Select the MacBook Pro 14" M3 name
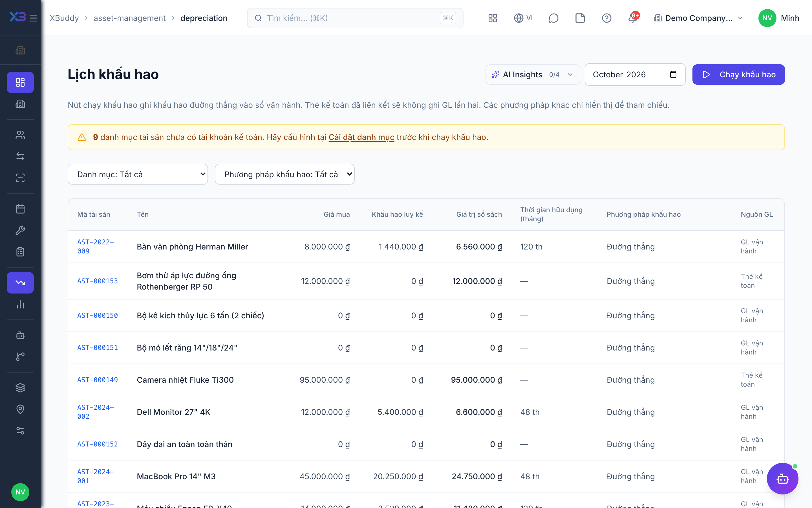 176,476
